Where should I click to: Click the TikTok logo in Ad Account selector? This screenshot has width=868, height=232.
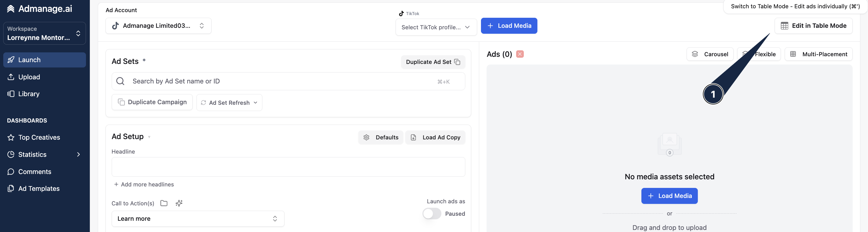click(x=115, y=26)
